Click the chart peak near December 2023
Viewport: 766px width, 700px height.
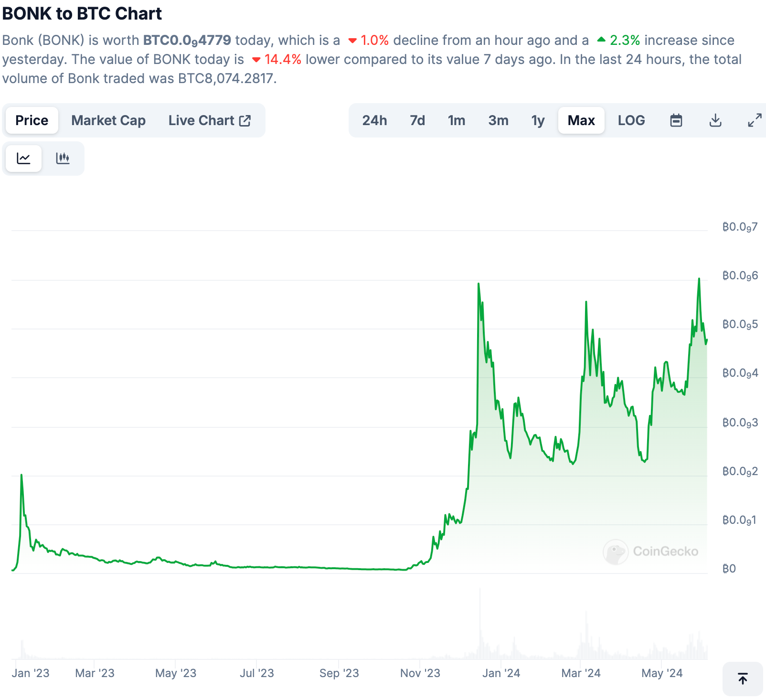479,284
